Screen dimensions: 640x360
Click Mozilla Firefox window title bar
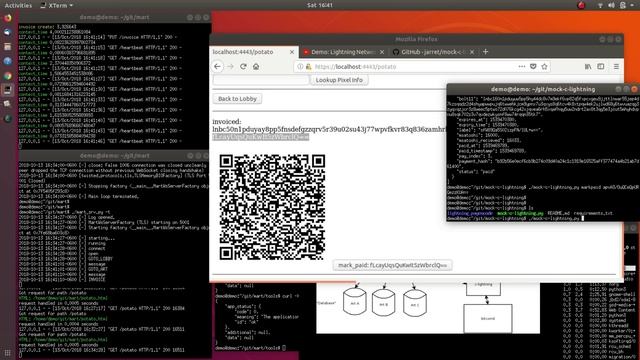(416, 39)
